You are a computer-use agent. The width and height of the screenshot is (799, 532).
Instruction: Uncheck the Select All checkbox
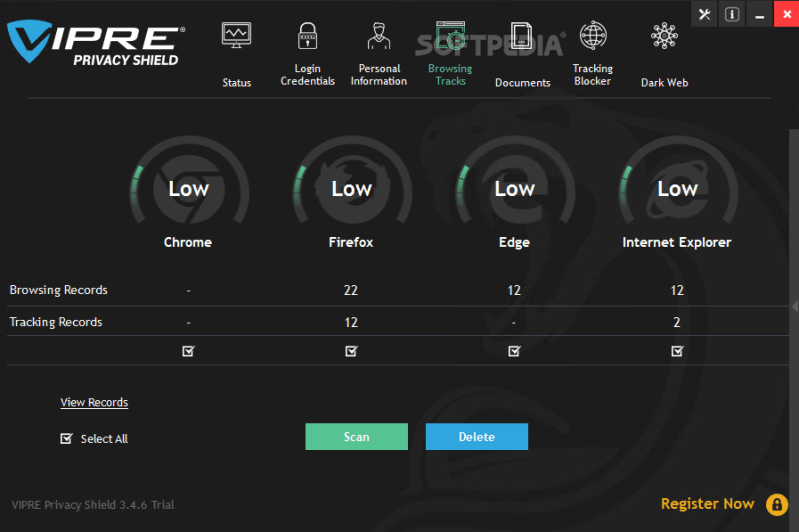[x=66, y=439]
